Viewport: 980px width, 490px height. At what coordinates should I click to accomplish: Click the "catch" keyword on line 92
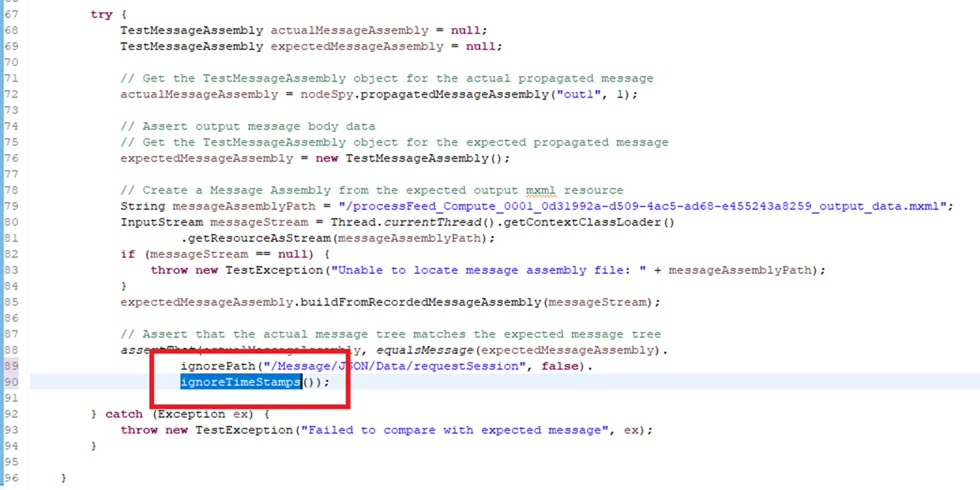point(124,414)
